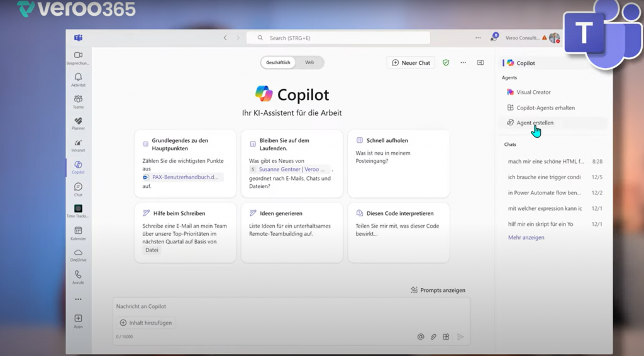Open chat 'mach mir eine schöne HTML f...'
Screen dimensions: 644x356
point(555,162)
